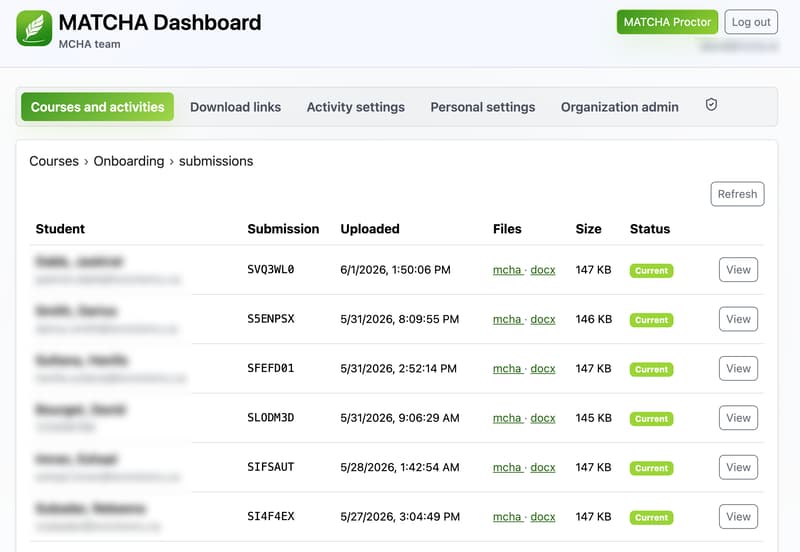Screen dimensions: 800x552
Task: Download mcha file for SIFSAUT
Action: click(507, 468)
